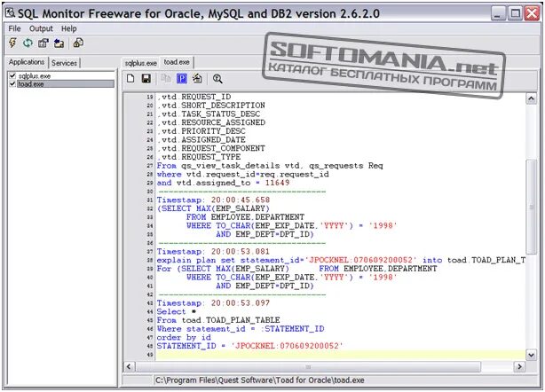Viewport: 545px width, 392px height.
Task: Click 'Where statement_id = :STATEMENT_ID' line
Action: pos(241,329)
